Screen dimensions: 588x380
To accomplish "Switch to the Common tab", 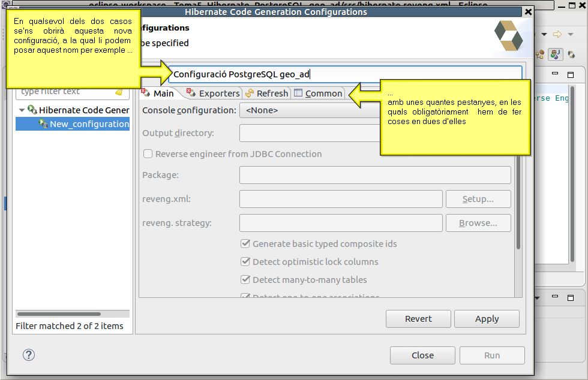I will pyautogui.click(x=319, y=94).
